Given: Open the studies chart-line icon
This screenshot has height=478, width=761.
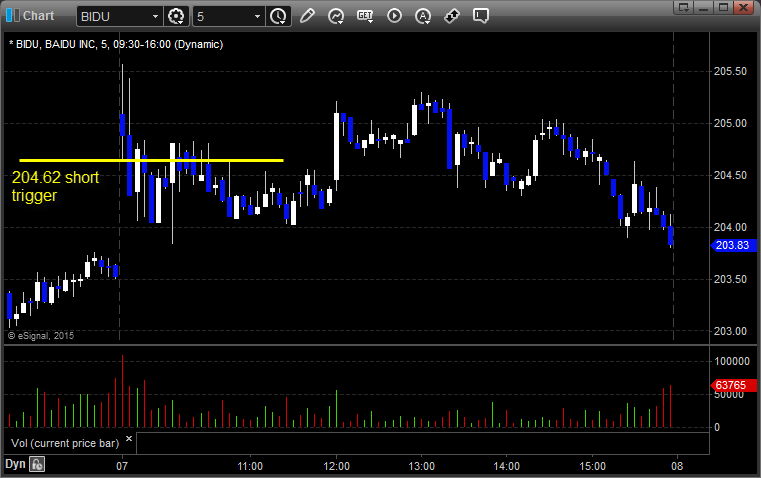Looking at the screenshot, I should tap(336, 16).
